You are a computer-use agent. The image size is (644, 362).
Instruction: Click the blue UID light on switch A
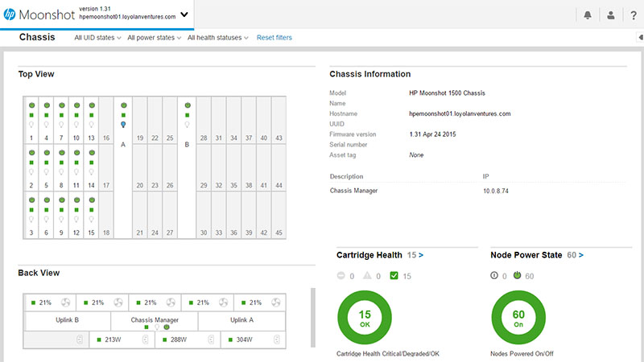pos(123,125)
